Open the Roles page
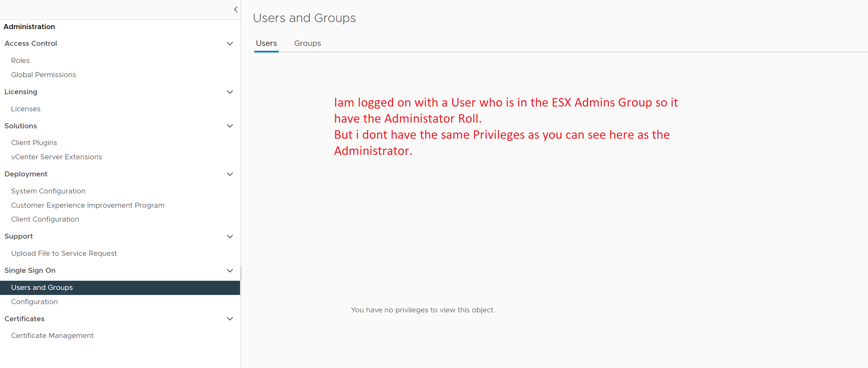This screenshot has height=368, width=868. [x=20, y=60]
